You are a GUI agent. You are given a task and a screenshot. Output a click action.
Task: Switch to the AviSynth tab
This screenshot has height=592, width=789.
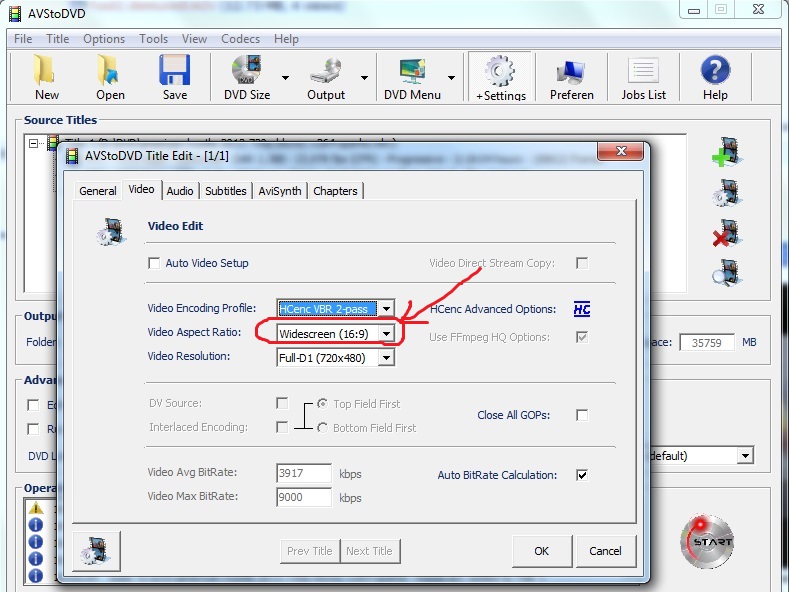(x=280, y=191)
